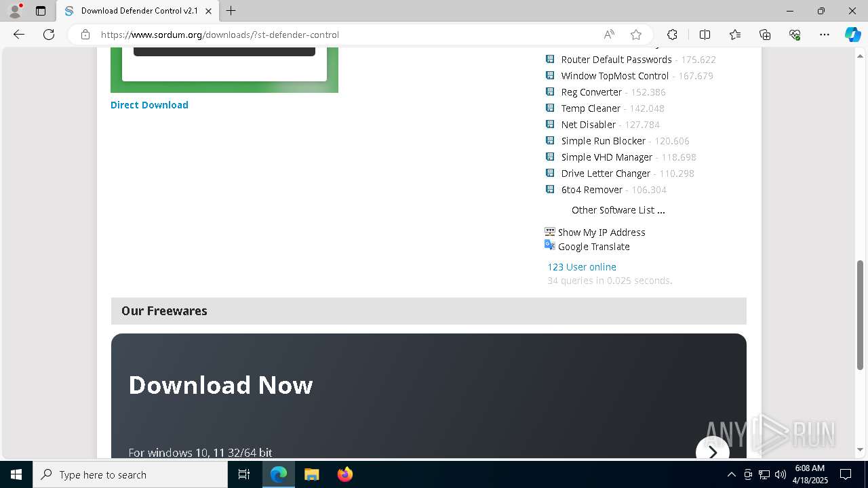
Task: Open 6to4 Remover link
Action: click(592, 190)
